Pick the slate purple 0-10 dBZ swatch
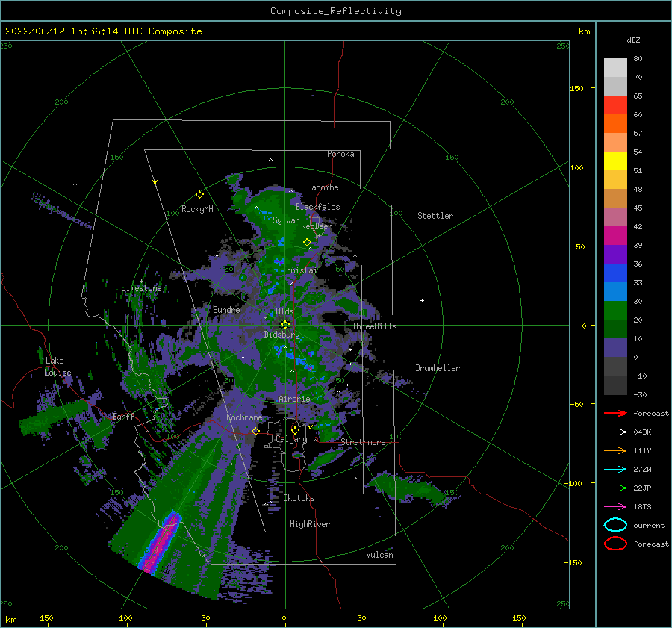Viewport: 672px width, 628px height. tap(615, 348)
